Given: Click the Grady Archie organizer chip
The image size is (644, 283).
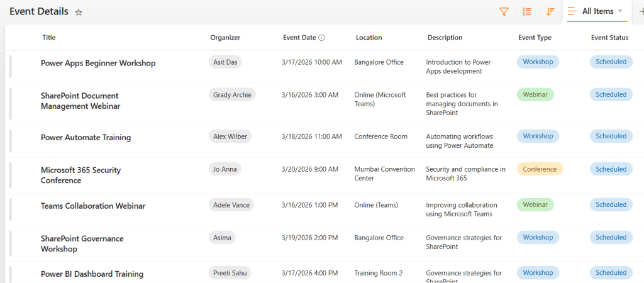Looking at the screenshot, I should (x=232, y=94).
